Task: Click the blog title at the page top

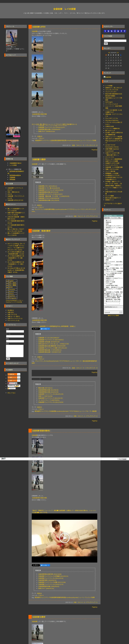Action: pyautogui.click(x=64, y=9)
